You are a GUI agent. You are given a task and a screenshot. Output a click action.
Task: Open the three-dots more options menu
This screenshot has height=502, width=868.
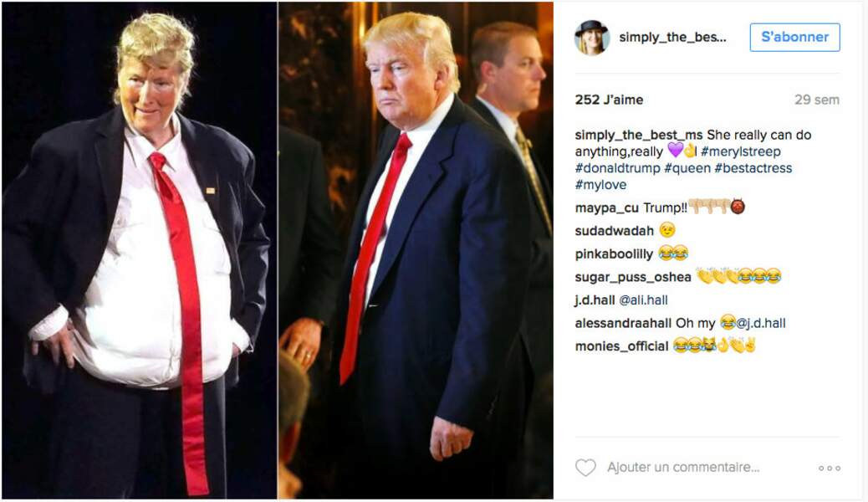(830, 469)
